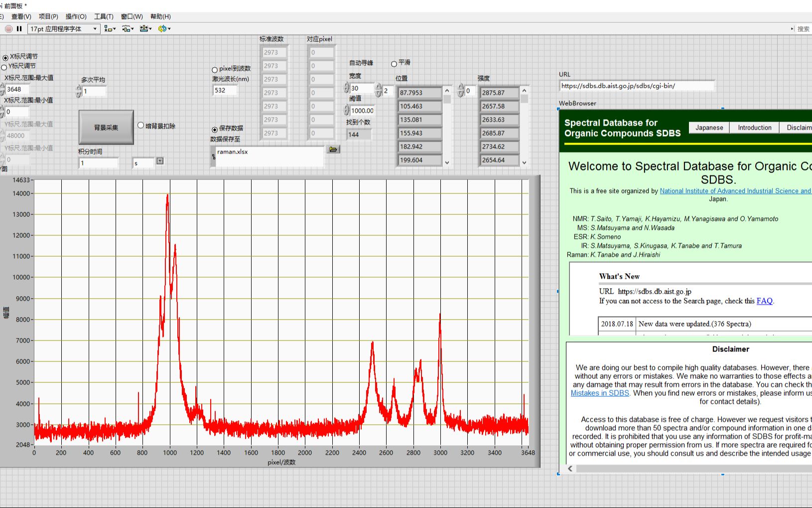812x508 pixels.
Task: Click the first 对应pixel cell showing 0
Action: pos(321,52)
